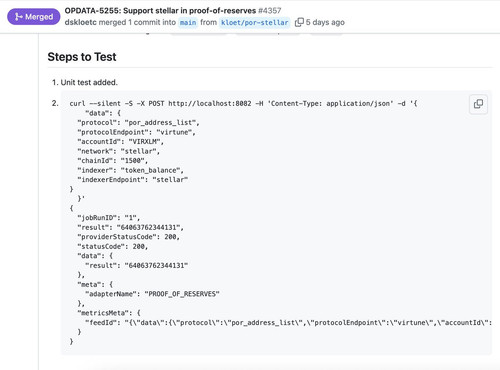This screenshot has height=370, width=500.
Task: Open the kloet/por-stellar head branch link
Action: click(x=255, y=22)
